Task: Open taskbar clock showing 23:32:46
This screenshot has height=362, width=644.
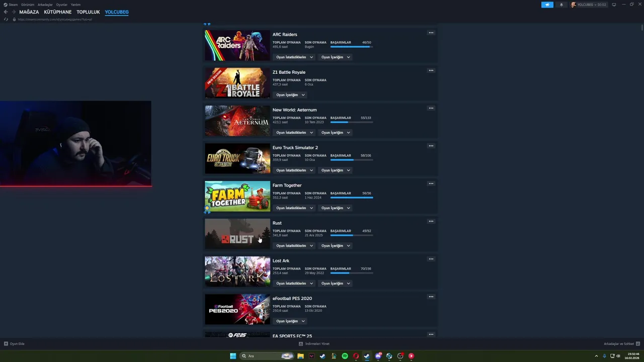Action: coord(631,356)
